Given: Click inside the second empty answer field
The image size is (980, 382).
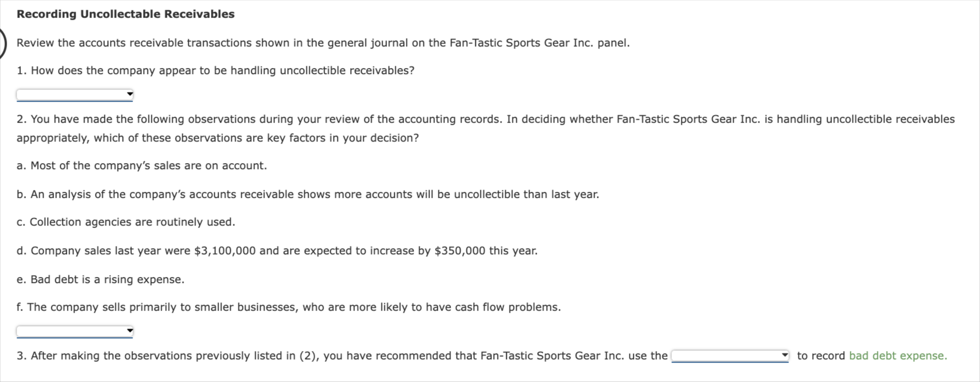Looking at the screenshot, I should pos(66,331).
